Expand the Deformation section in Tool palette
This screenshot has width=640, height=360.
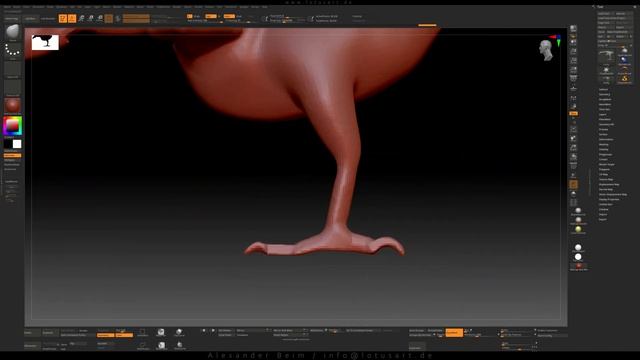[x=606, y=139]
